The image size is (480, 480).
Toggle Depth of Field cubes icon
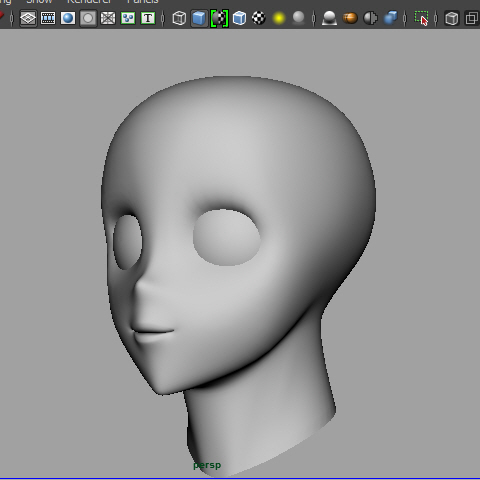390,18
